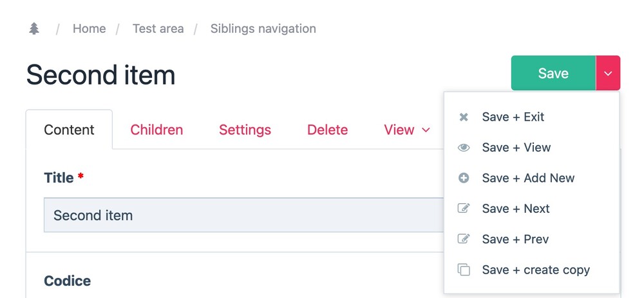This screenshot has height=298, width=644.
Task: Switch to the Children tab
Action: (156, 130)
